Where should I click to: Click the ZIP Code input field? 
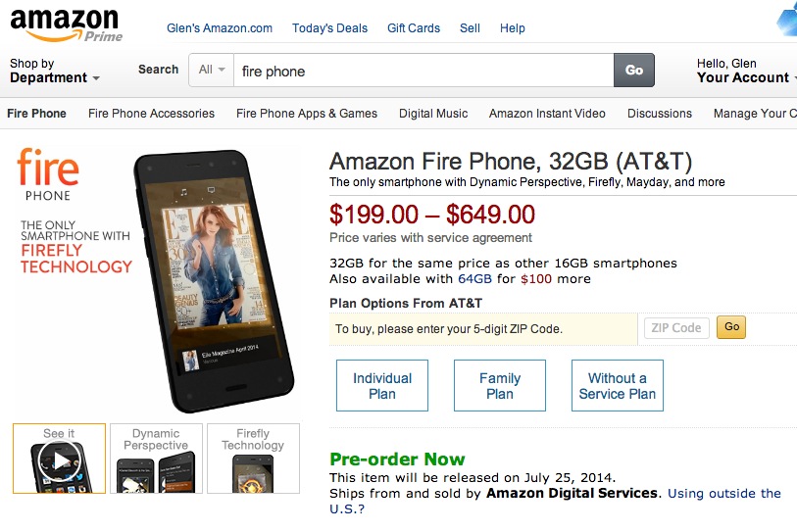click(676, 327)
